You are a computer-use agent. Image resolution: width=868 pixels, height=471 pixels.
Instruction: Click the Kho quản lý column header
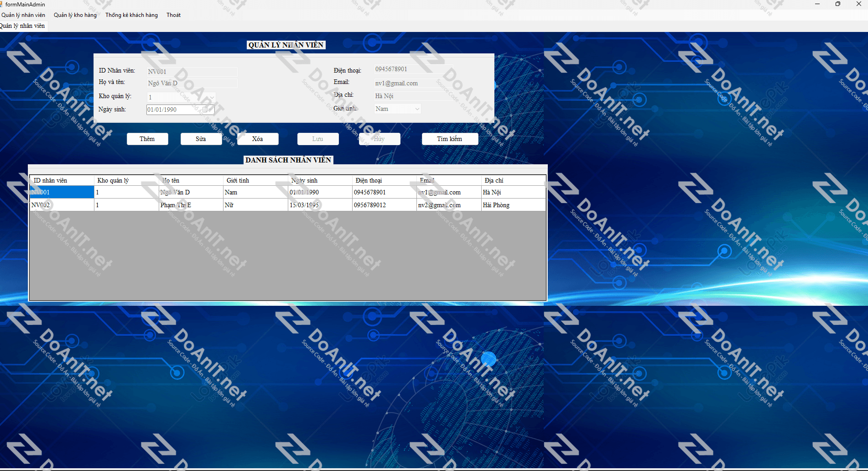click(126, 181)
